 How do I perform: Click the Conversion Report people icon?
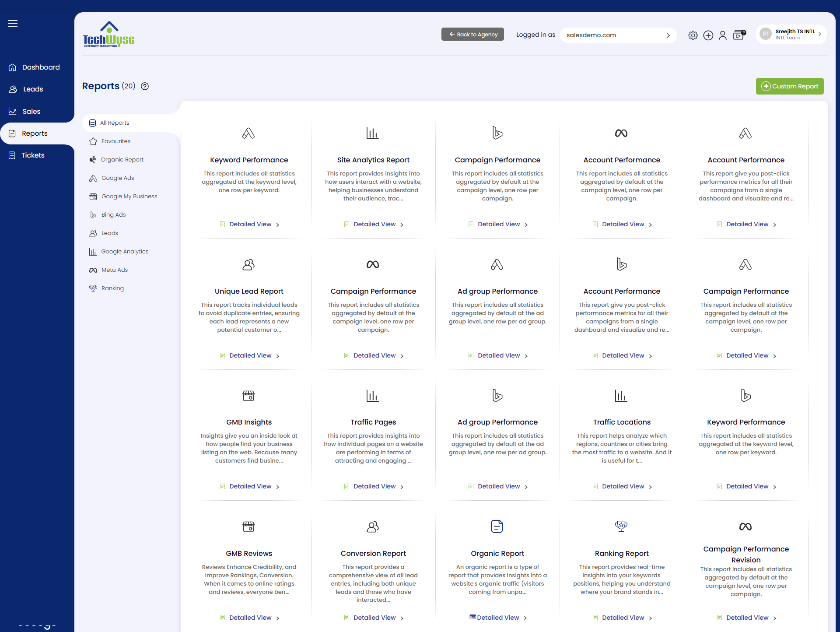373,527
